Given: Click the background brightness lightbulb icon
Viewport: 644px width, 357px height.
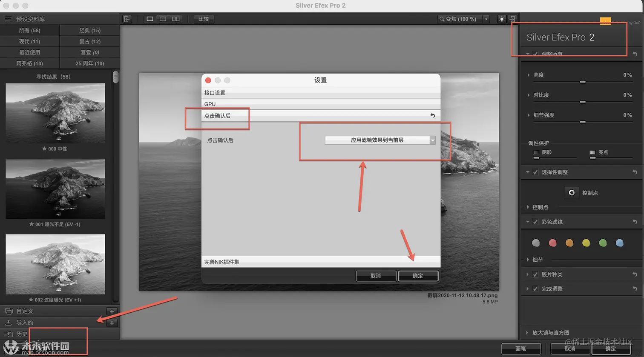Looking at the screenshot, I should (502, 19).
